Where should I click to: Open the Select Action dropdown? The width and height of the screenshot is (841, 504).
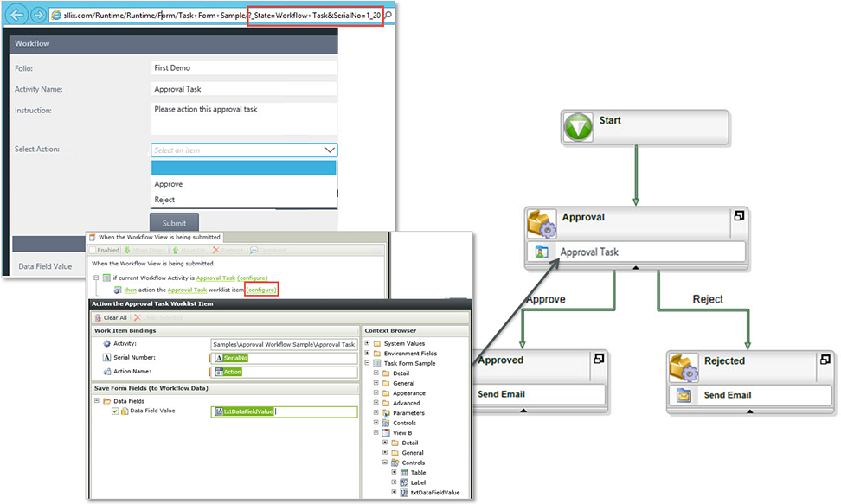click(244, 150)
